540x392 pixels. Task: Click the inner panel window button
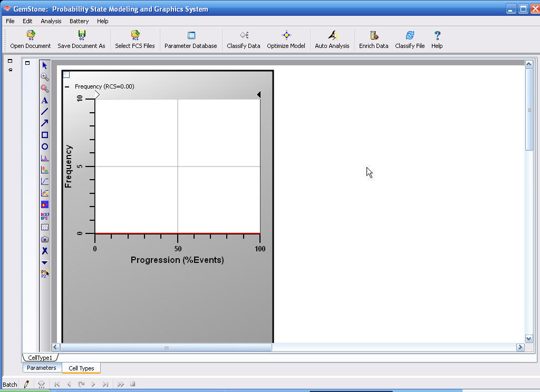click(x=27, y=63)
